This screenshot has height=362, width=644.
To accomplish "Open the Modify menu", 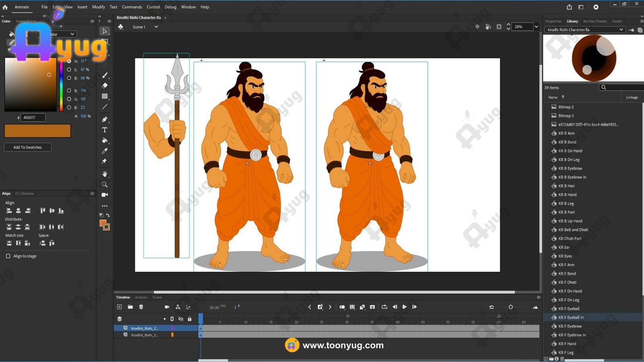I will [98, 7].
